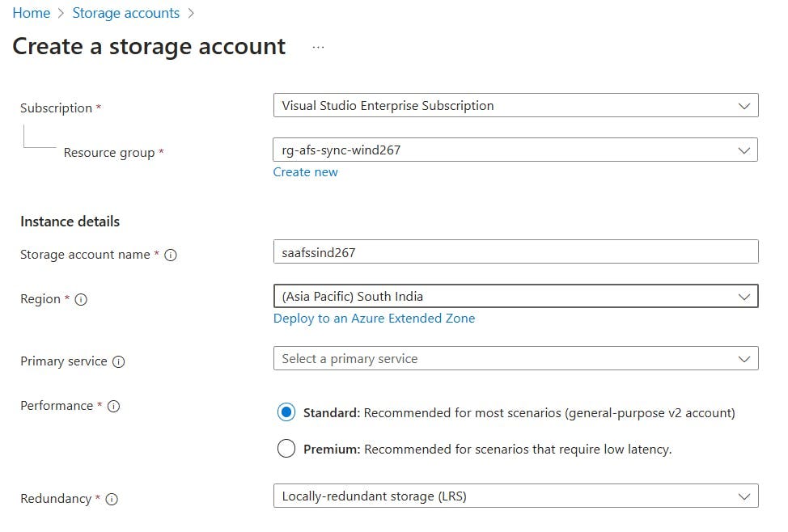
Task: Open the Subscription dropdown
Action: coord(515,105)
